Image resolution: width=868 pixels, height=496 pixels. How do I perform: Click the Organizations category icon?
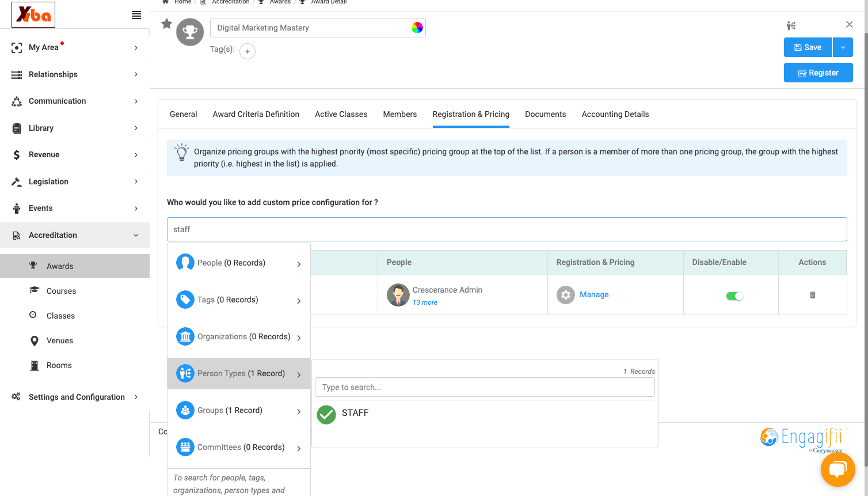pyautogui.click(x=185, y=336)
